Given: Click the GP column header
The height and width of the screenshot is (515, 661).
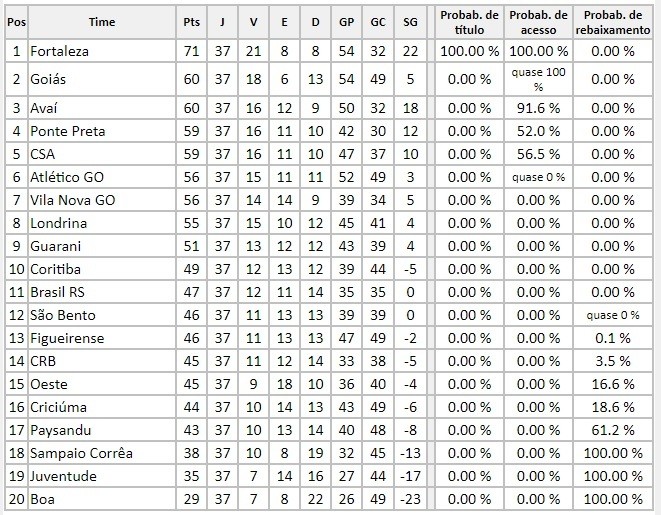Looking at the screenshot, I should click(347, 22).
